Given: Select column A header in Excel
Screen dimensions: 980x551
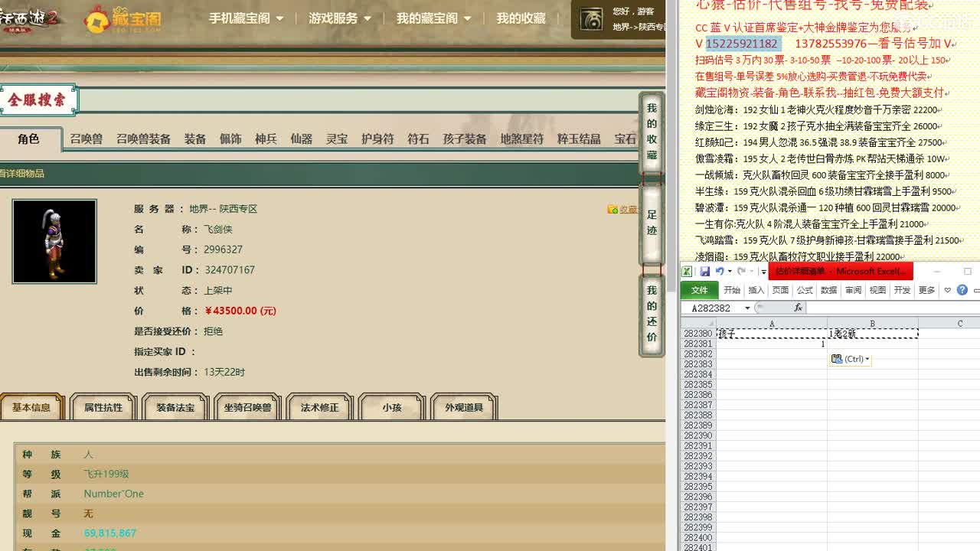Looking at the screenshot, I should pos(772,324).
